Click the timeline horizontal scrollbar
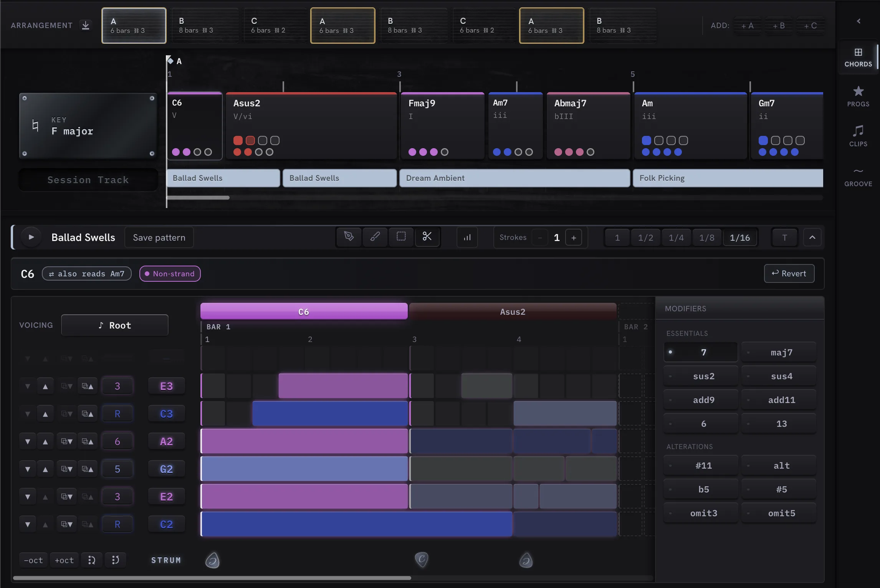880x588 pixels. pyautogui.click(x=198, y=198)
